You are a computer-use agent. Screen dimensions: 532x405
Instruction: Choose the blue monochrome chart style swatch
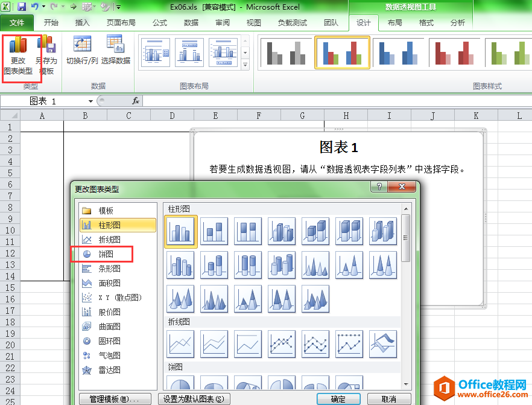398,53
